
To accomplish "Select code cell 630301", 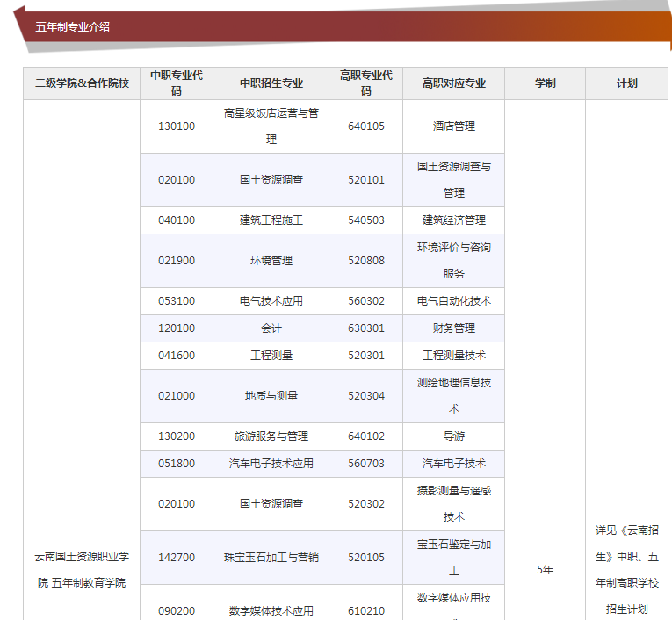I will [x=366, y=328].
